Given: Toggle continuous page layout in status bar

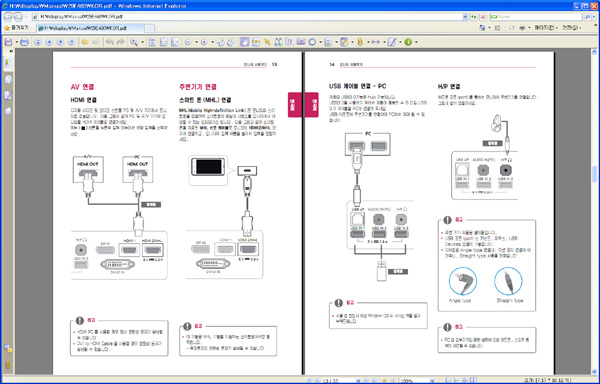Looking at the screenshot, I should (x=457, y=381).
